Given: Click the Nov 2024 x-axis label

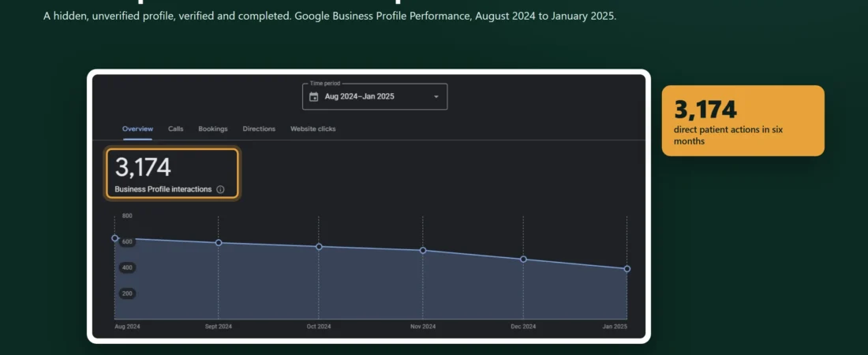Looking at the screenshot, I should [423, 327].
